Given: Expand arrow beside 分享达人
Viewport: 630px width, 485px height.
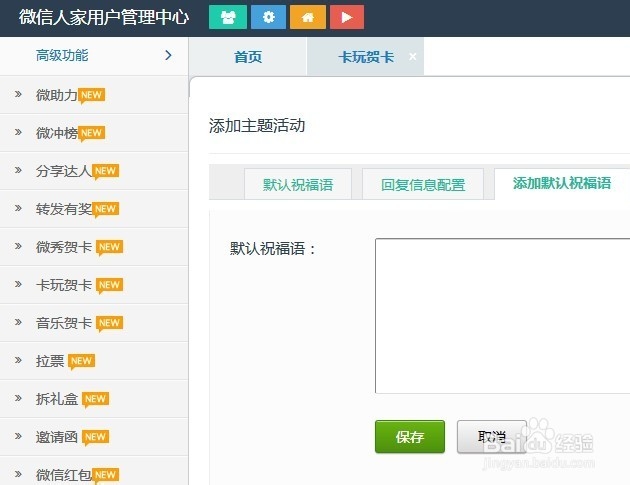Looking at the screenshot, I should (x=18, y=170).
